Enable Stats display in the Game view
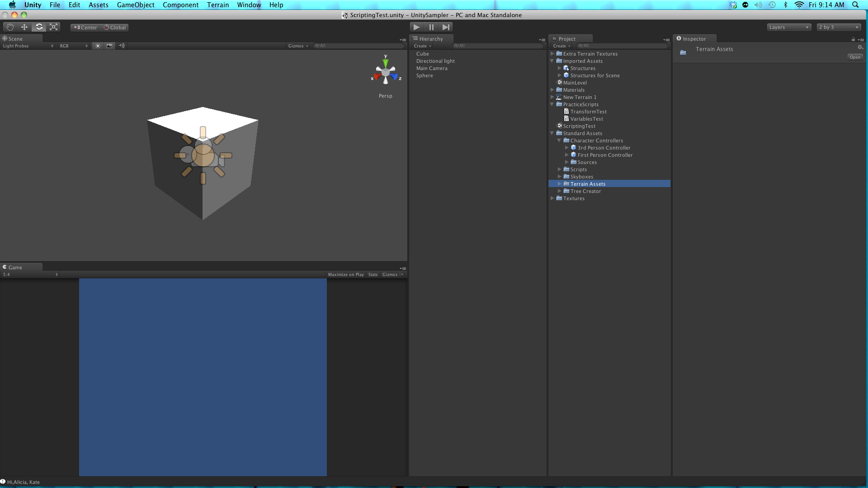Viewport: 868px width, 488px height. (373, 274)
